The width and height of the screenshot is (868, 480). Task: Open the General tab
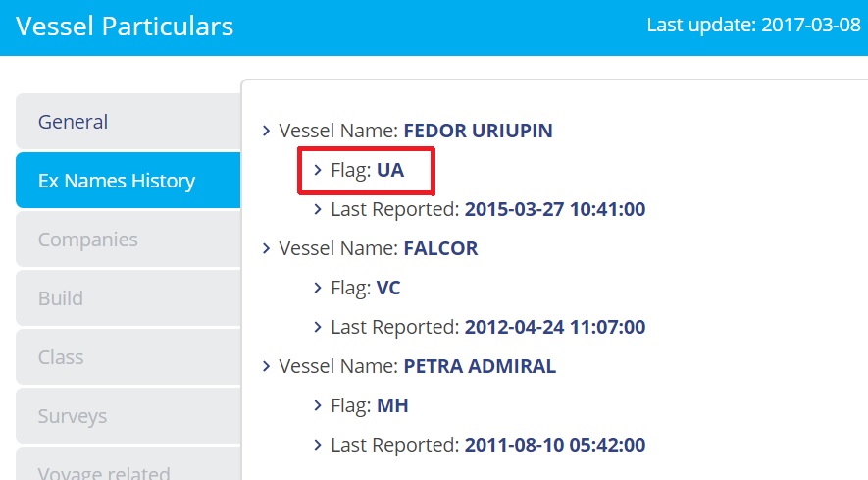[128, 122]
